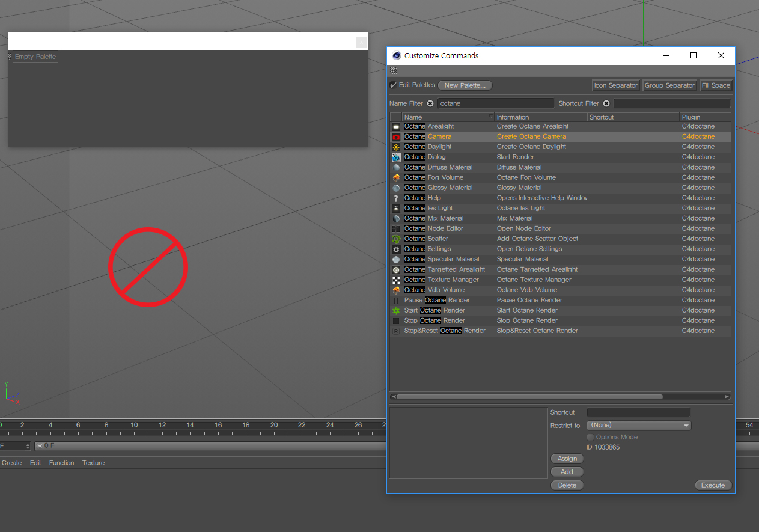Image resolution: width=759 pixels, height=532 pixels.
Task: Click the Pause Octane Render icon
Action: (x=396, y=301)
